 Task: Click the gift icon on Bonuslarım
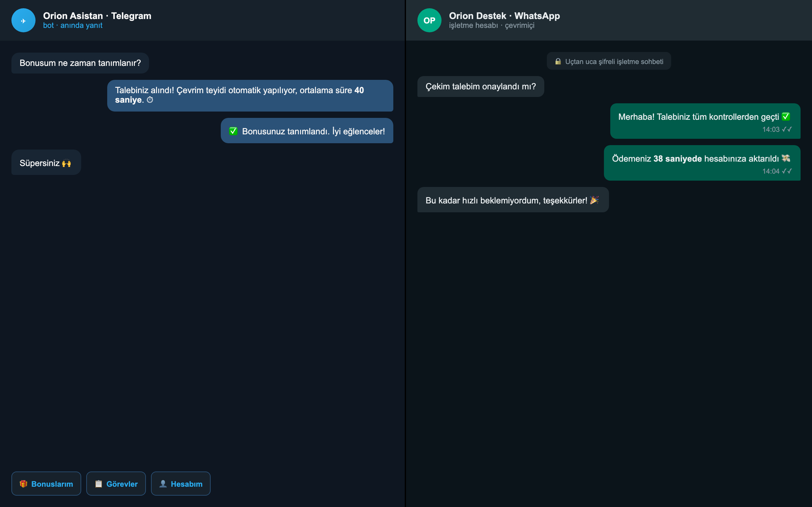(23, 484)
